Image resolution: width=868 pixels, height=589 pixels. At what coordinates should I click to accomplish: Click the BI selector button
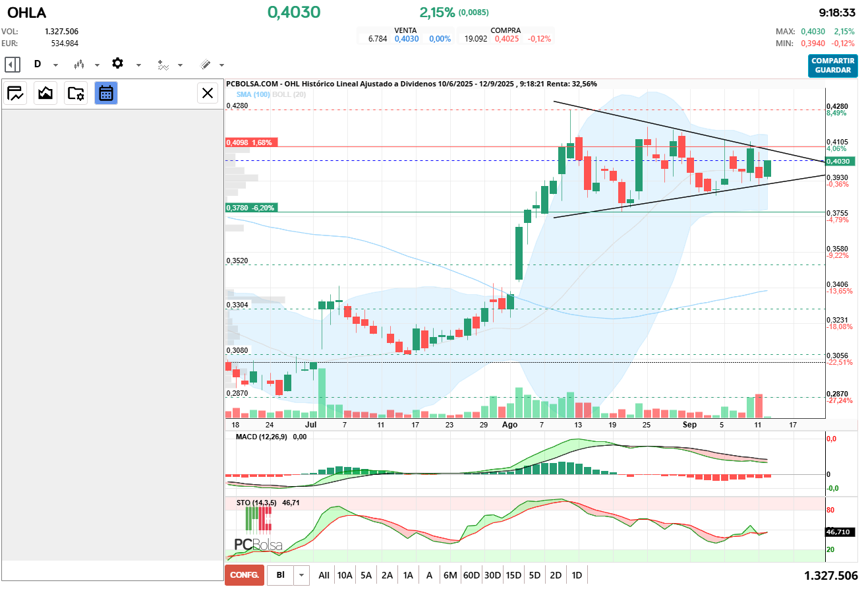point(280,575)
